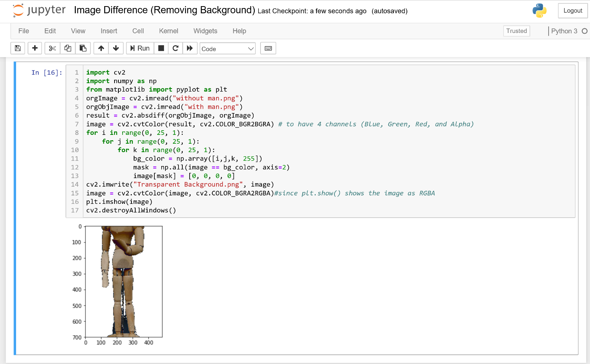Move the cell up with up arrow

pyautogui.click(x=101, y=48)
